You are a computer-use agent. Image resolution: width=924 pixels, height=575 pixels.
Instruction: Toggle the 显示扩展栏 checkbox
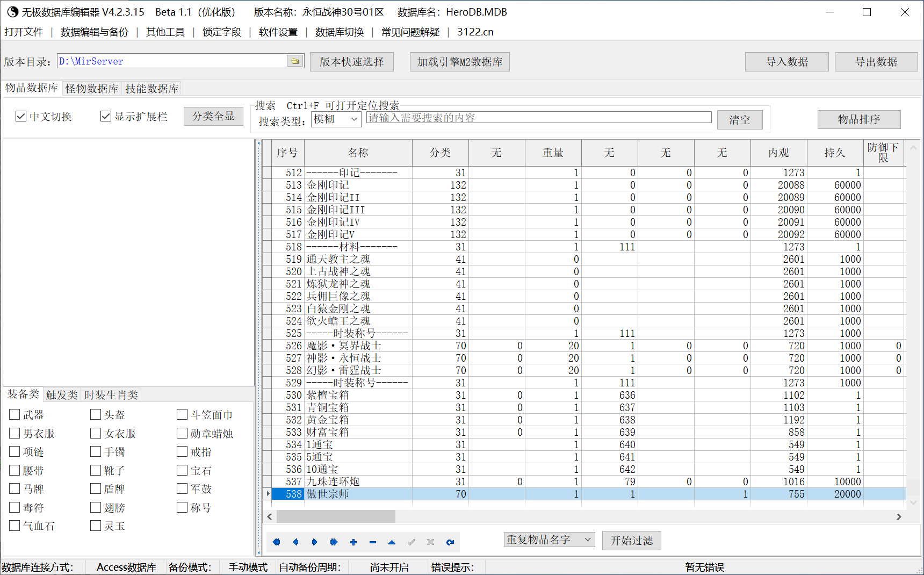(x=106, y=116)
